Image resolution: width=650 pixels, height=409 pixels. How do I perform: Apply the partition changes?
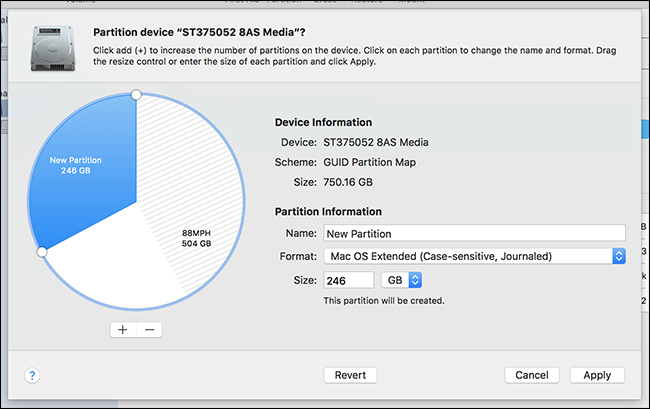[x=597, y=375]
